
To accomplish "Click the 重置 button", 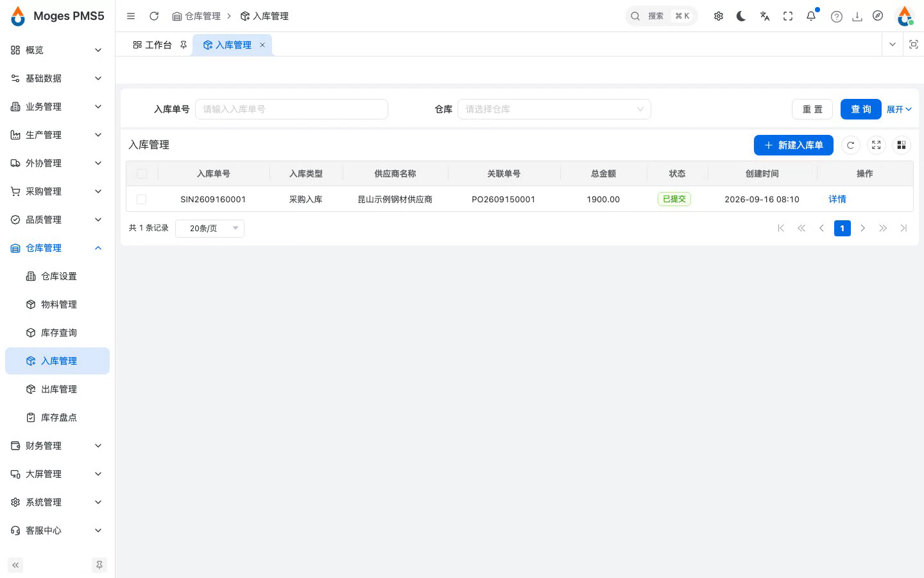I will click(x=812, y=109).
